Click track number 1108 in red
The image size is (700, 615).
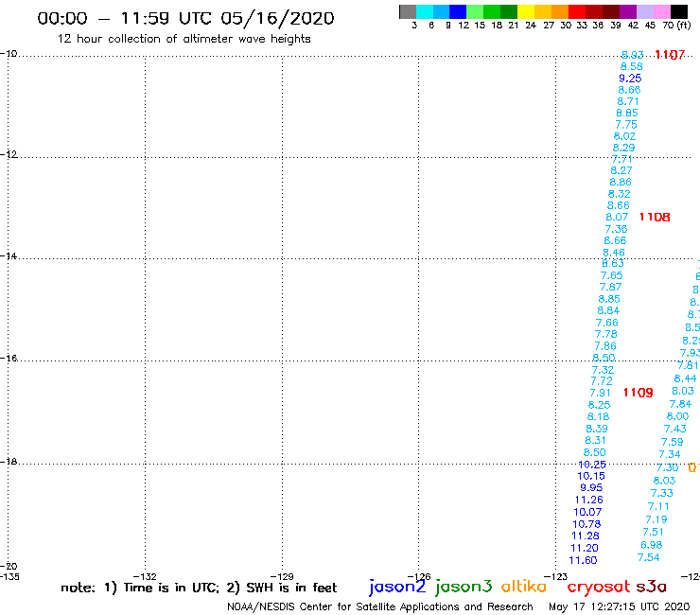tap(655, 217)
